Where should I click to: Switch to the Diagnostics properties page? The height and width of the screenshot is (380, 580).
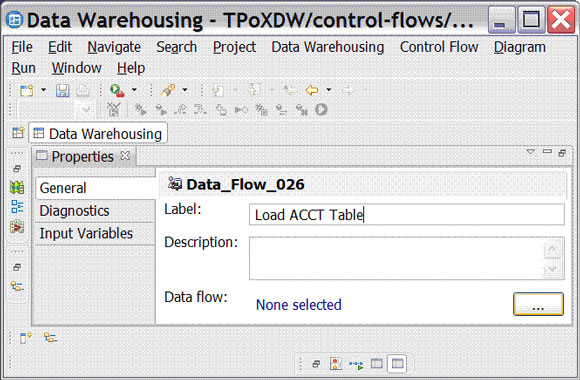click(x=95, y=211)
